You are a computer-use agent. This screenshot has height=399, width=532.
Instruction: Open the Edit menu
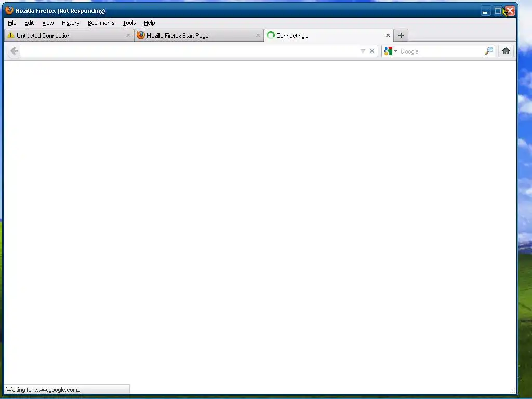click(29, 23)
